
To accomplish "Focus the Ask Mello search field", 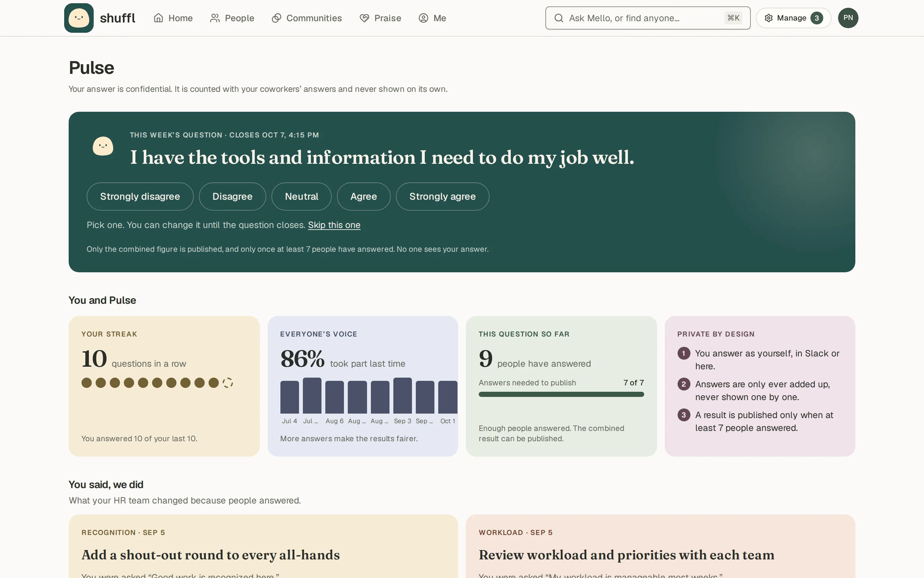I will click(647, 18).
